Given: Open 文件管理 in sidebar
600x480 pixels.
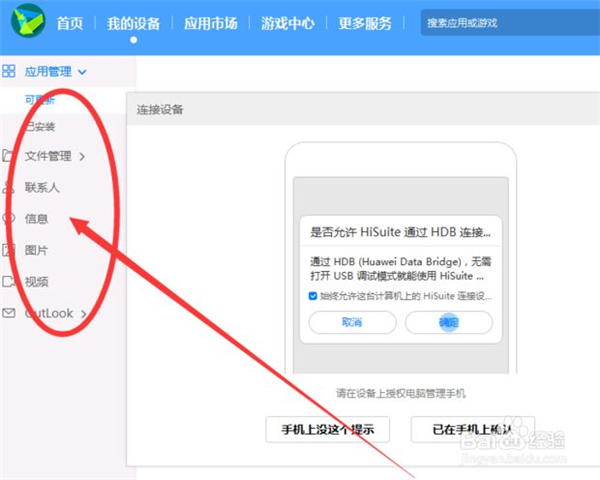Looking at the screenshot, I should point(48,156).
